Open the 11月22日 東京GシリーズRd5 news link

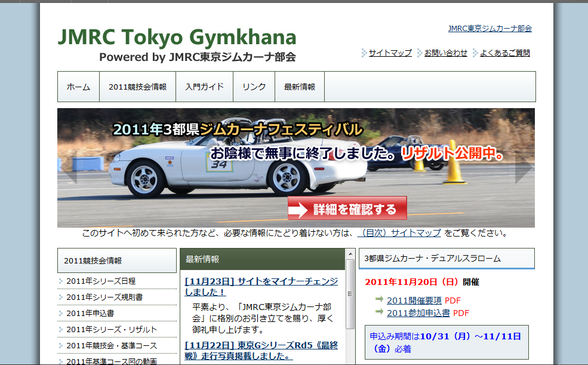pyautogui.click(x=261, y=351)
